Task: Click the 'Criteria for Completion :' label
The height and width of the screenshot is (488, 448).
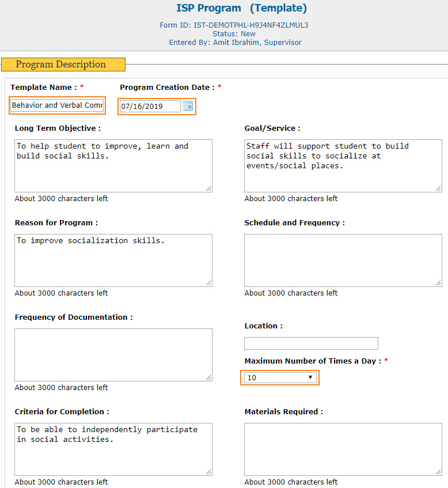Action: point(62,412)
